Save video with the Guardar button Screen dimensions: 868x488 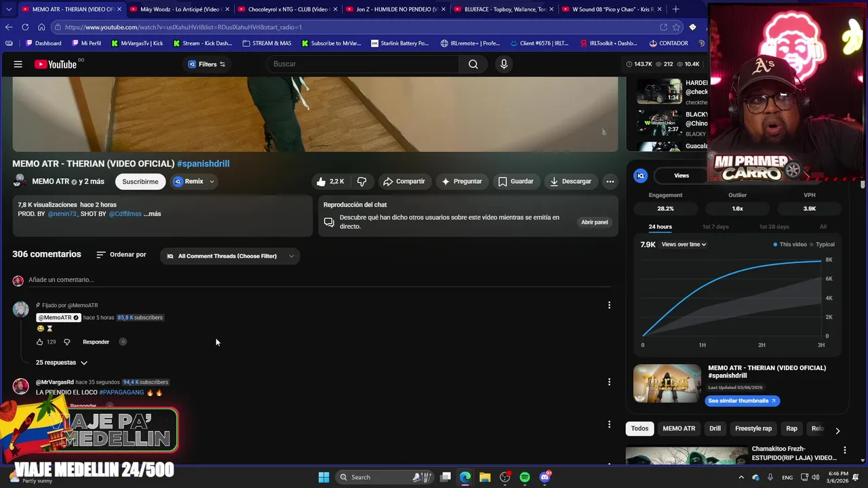coord(515,182)
